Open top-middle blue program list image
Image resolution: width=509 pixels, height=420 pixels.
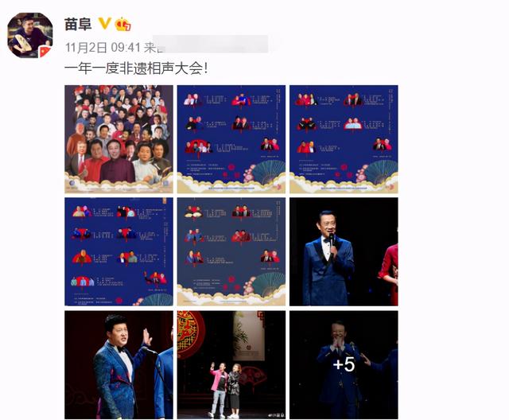231,139
